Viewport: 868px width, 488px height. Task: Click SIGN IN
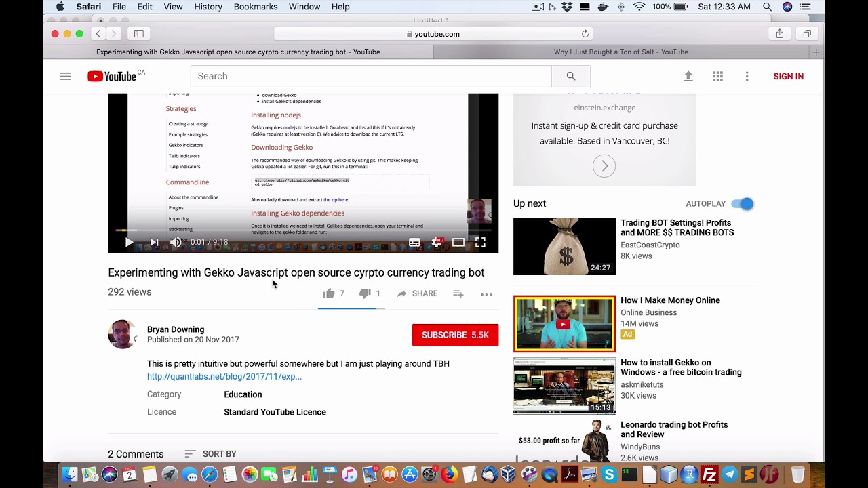(789, 77)
